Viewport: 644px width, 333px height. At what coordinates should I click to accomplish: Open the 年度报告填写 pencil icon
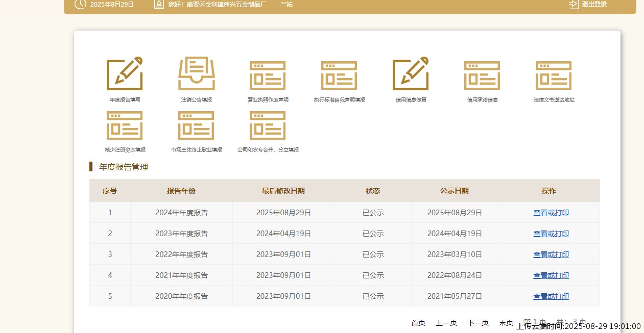click(x=125, y=74)
